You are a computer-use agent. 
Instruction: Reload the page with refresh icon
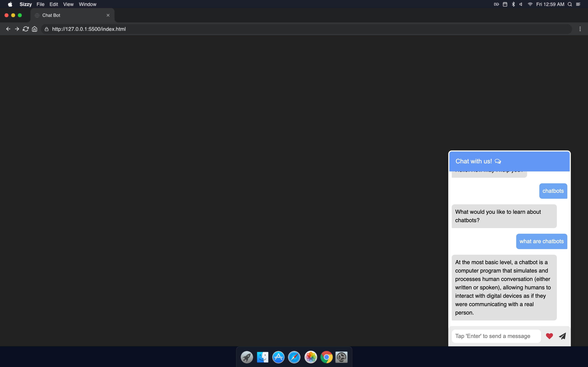tap(26, 29)
